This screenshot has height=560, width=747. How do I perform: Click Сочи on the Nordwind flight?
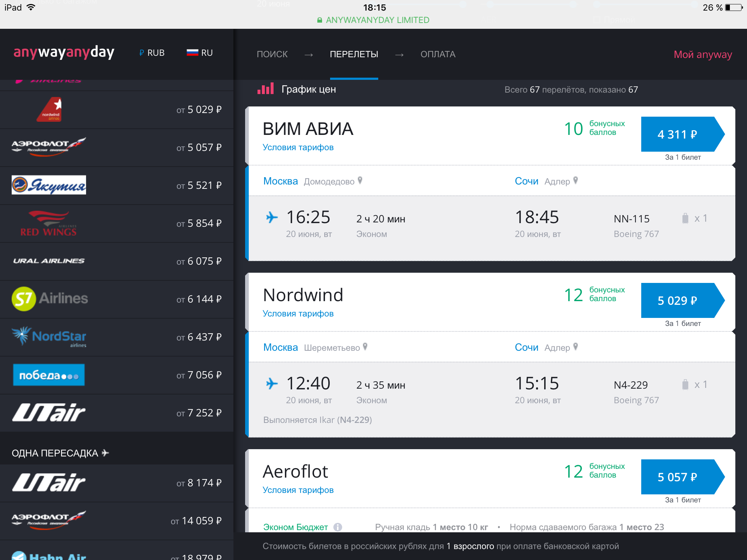coord(526,347)
